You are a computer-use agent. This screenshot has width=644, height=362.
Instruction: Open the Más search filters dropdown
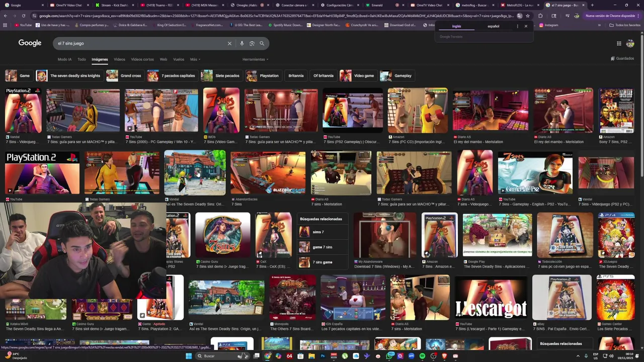tap(195, 59)
